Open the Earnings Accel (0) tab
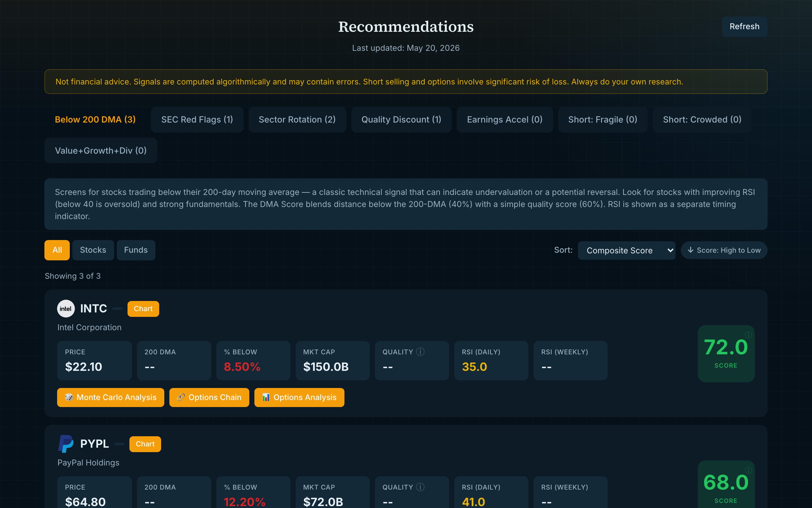The image size is (812, 508). (x=504, y=120)
